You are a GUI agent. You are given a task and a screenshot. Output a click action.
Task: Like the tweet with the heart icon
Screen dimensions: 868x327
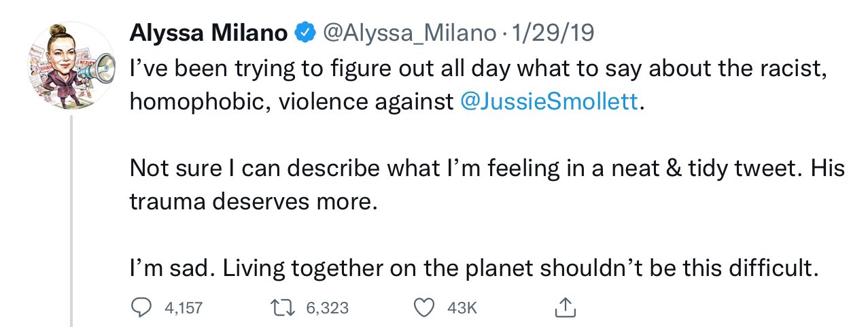click(424, 309)
